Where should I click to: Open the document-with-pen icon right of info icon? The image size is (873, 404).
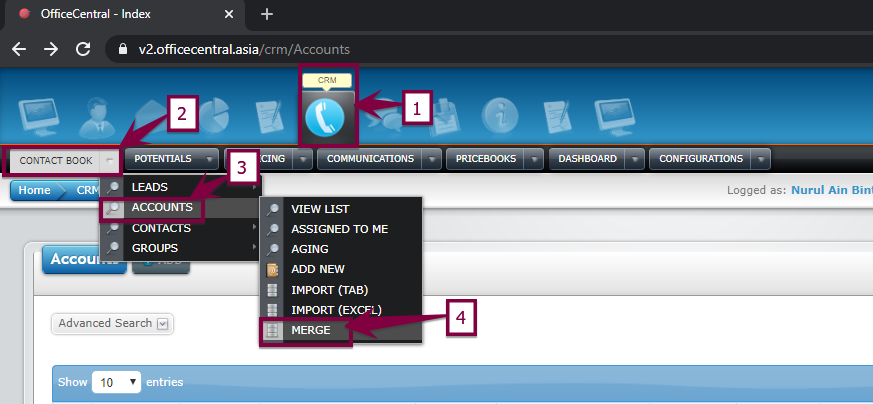(x=558, y=117)
